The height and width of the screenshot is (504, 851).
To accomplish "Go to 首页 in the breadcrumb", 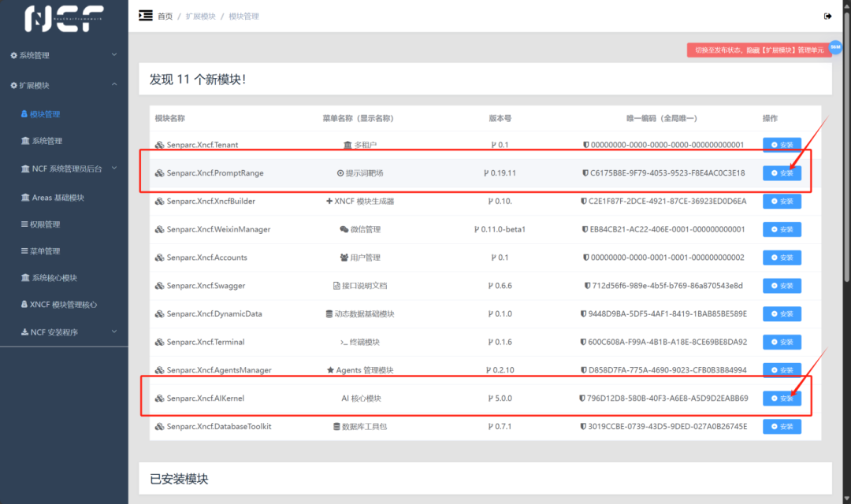I will (x=165, y=17).
